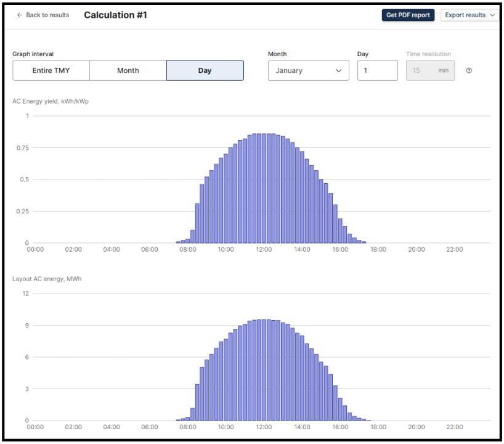Select the Day graph interval
Image resolution: width=504 pixels, height=444 pixels.
(x=205, y=70)
